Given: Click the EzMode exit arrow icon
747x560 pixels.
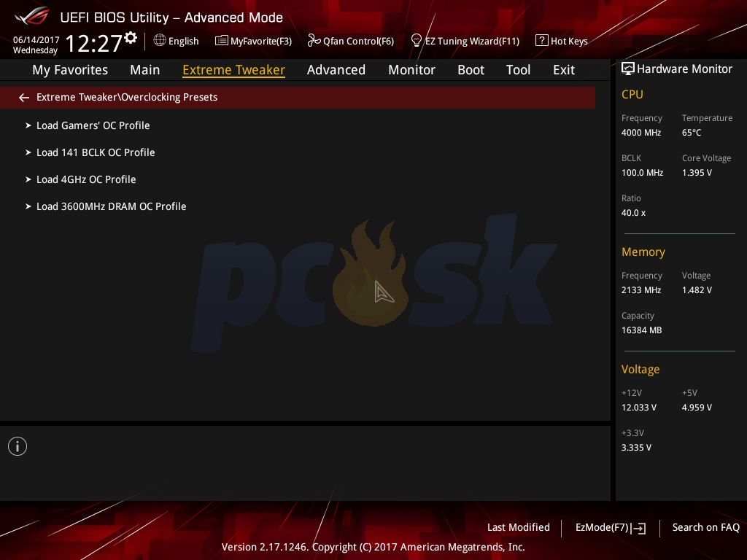Looking at the screenshot, I should (x=638, y=528).
